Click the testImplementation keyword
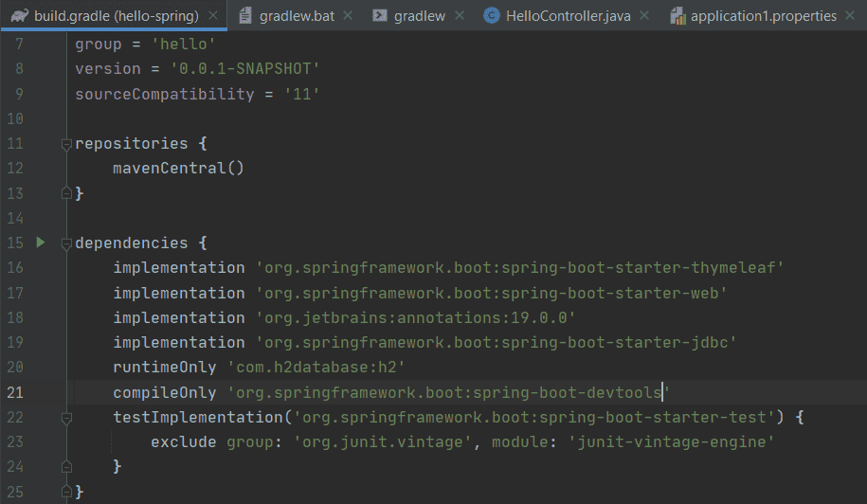 point(197,417)
